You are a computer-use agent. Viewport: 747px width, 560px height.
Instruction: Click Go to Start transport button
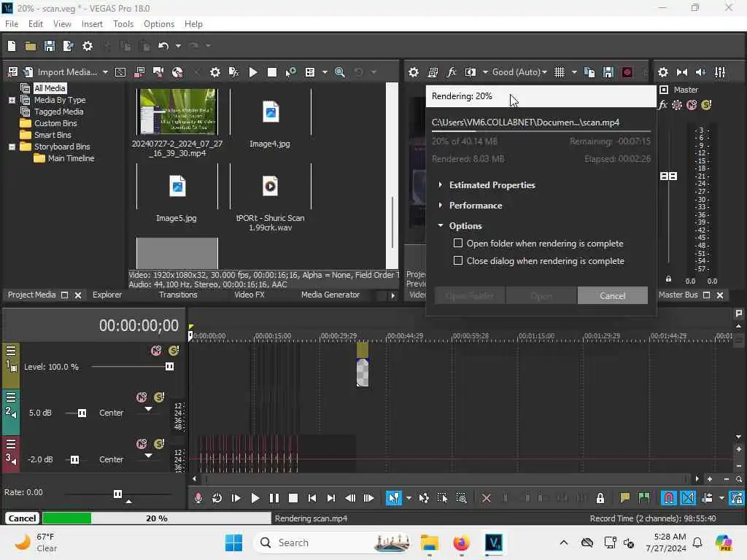click(x=312, y=498)
